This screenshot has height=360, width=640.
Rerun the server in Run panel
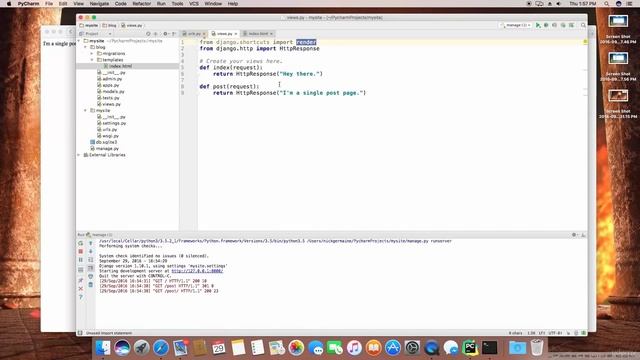[81, 243]
